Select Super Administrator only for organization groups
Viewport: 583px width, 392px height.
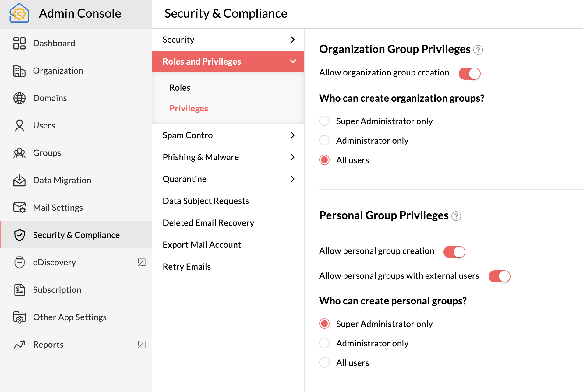[x=324, y=121]
